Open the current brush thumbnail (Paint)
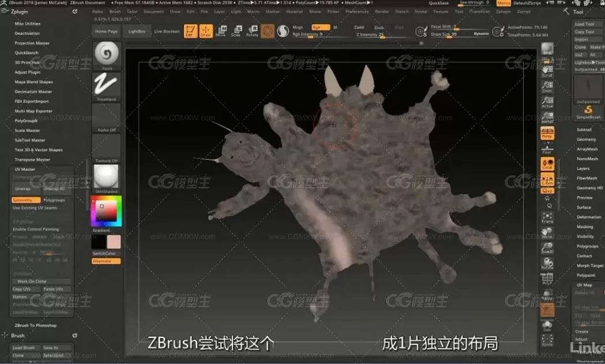 pyautogui.click(x=107, y=56)
